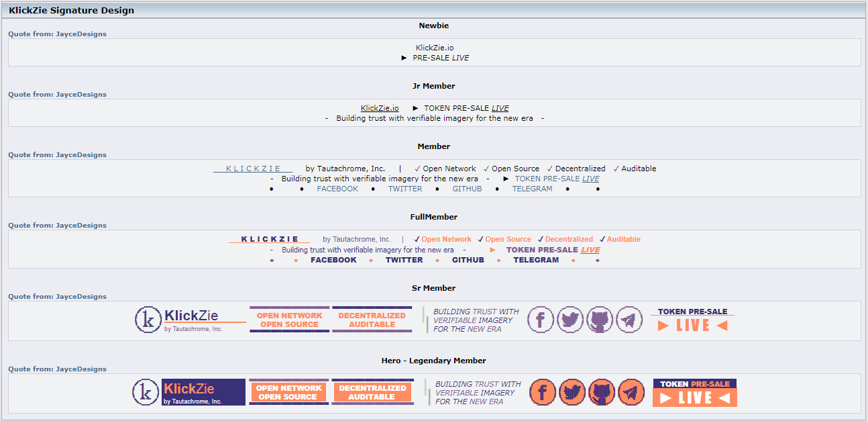Click the Twitter bird icon in Sr Member signature
This screenshot has width=868, height=421.
pos(570,320)
